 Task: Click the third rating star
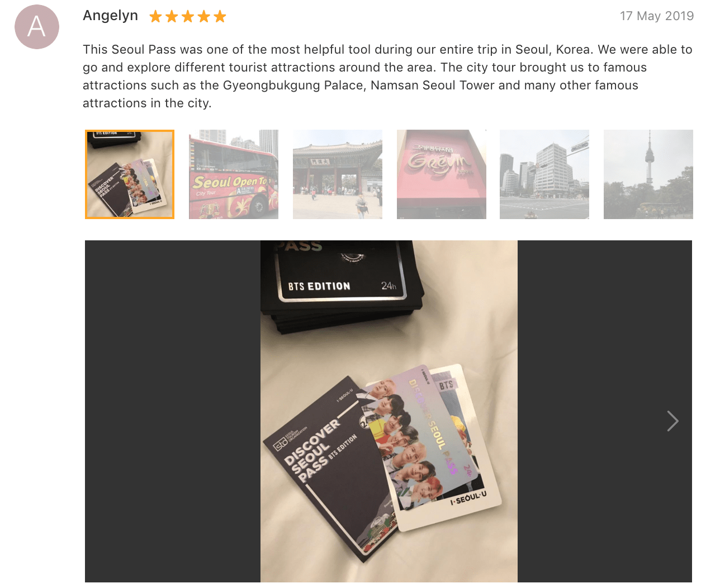[188, 17]
